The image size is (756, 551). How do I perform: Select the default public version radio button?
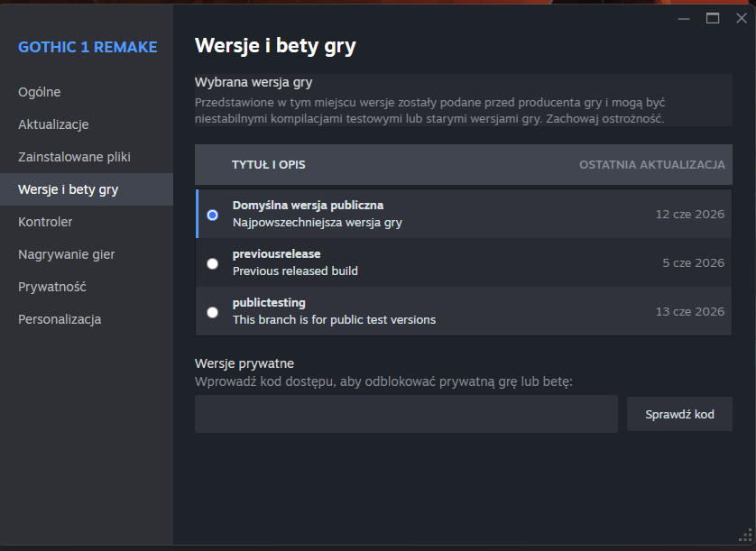pyautogui.click(x=212, y=215)
